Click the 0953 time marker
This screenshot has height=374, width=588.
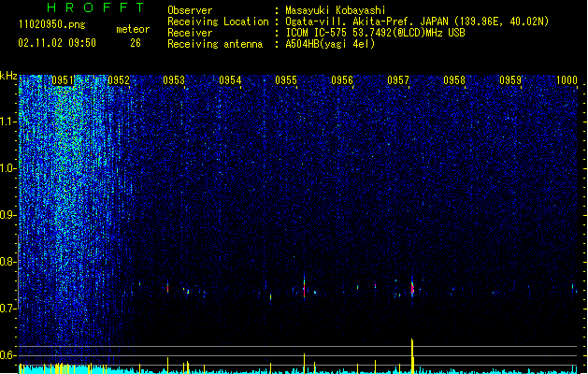pos(174,80)
